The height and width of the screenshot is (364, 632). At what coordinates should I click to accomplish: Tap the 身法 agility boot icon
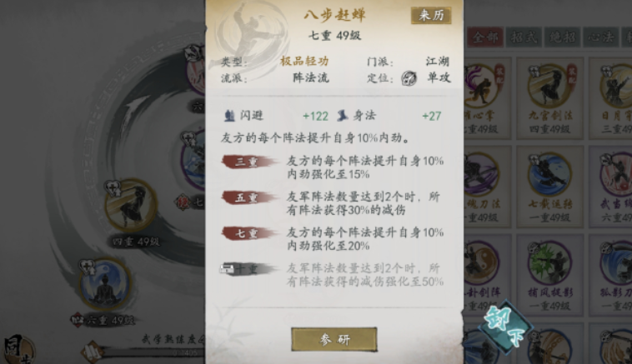tap(342, 116)
